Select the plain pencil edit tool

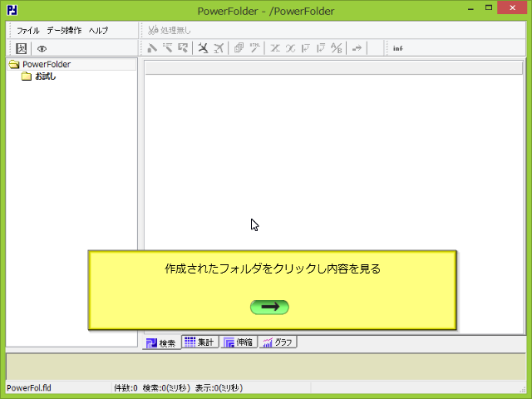(152, 48)
